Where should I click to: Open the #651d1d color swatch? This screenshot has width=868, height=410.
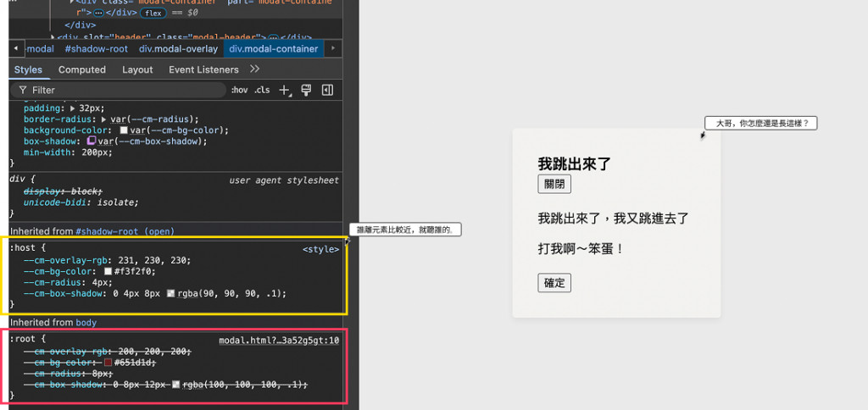coord(108,363)
